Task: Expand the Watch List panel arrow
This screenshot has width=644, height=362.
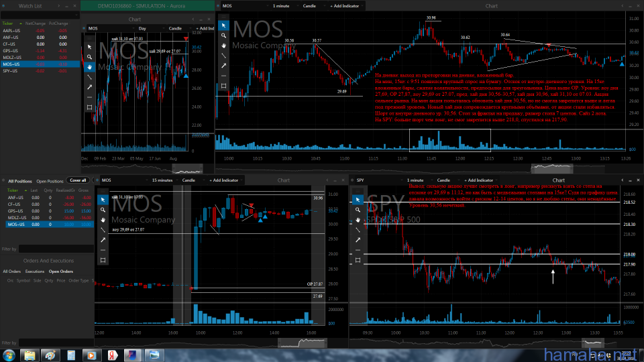Action: pyautogui.click(x=58, y=6)
